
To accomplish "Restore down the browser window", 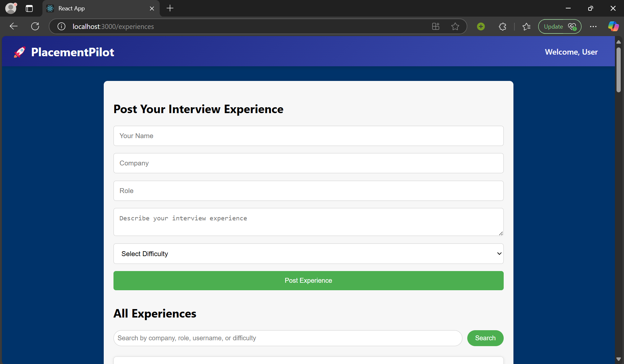I will [591, 8].
